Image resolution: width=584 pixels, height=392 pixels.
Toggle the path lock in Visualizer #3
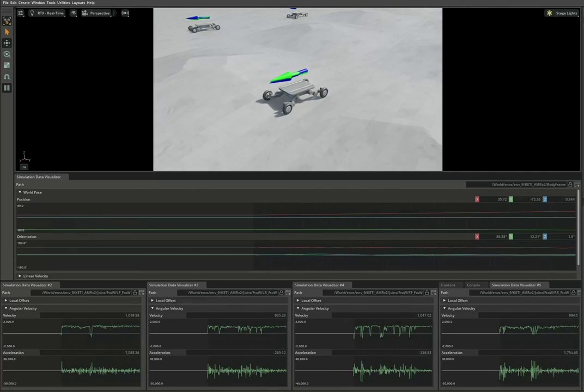(x=281, y=292)
